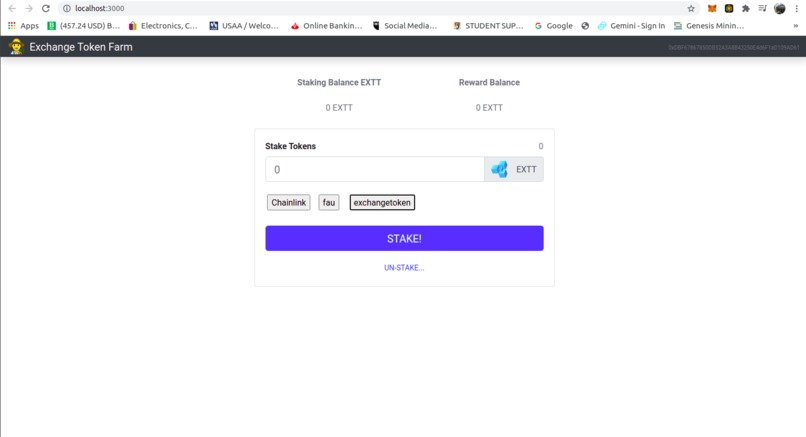Screen dimensions: 806x437
Task: Open the STUDENT SUP... bookmark
Action: (488, 26)
